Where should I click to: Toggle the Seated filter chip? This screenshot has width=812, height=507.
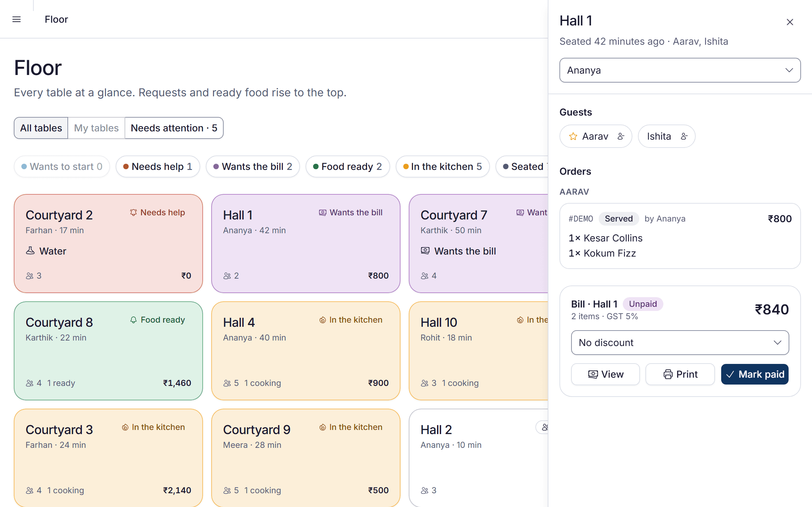point(522,166)
